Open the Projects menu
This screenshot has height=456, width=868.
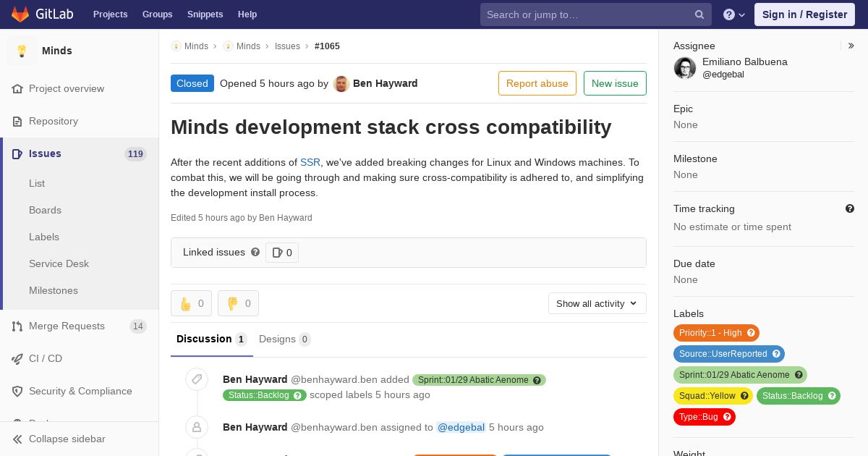[x=110, y=14]
